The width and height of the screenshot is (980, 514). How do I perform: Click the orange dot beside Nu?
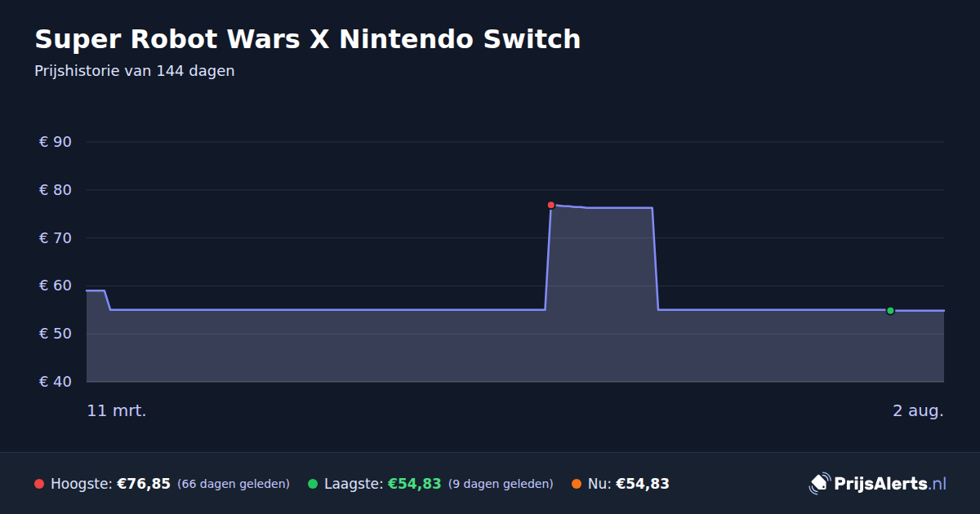[x=577, y=484]
